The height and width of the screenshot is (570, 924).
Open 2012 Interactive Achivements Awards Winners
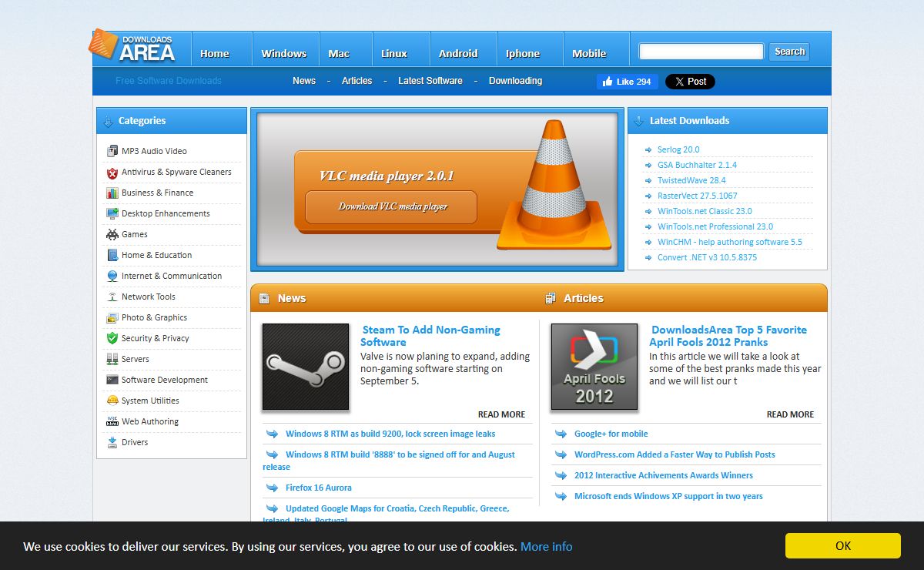pos(664,475)
